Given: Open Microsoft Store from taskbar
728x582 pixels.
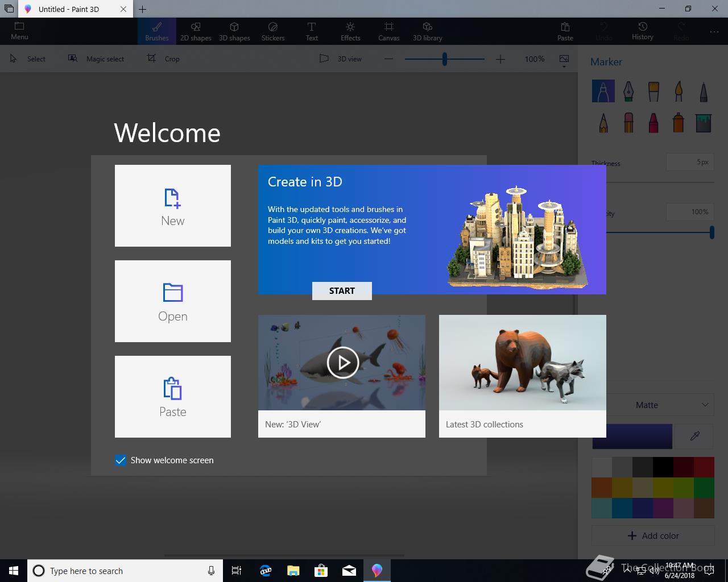Looking at the screenshot, I should coord(321,571).
